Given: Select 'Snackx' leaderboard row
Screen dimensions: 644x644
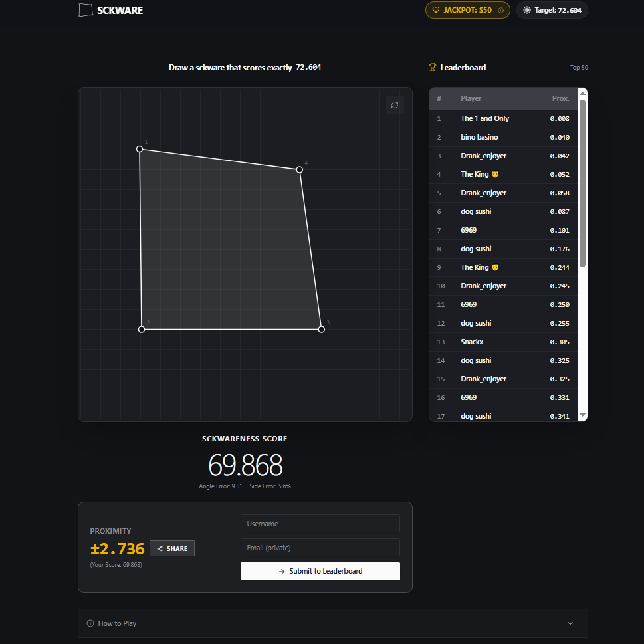Looking at the screenshot, I should pos(503,342).
